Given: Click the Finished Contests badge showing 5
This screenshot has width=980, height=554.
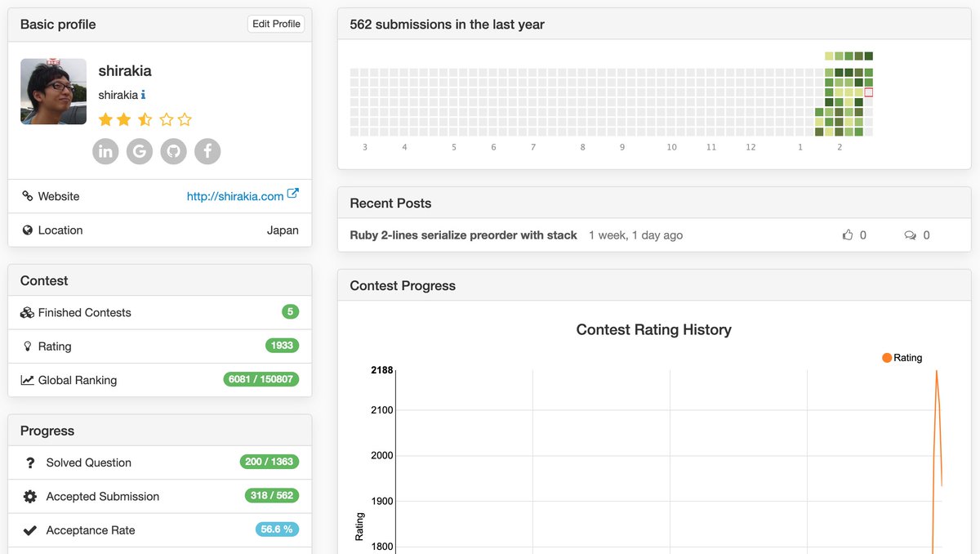Looking at the screenshot, I should click(290, 311).
